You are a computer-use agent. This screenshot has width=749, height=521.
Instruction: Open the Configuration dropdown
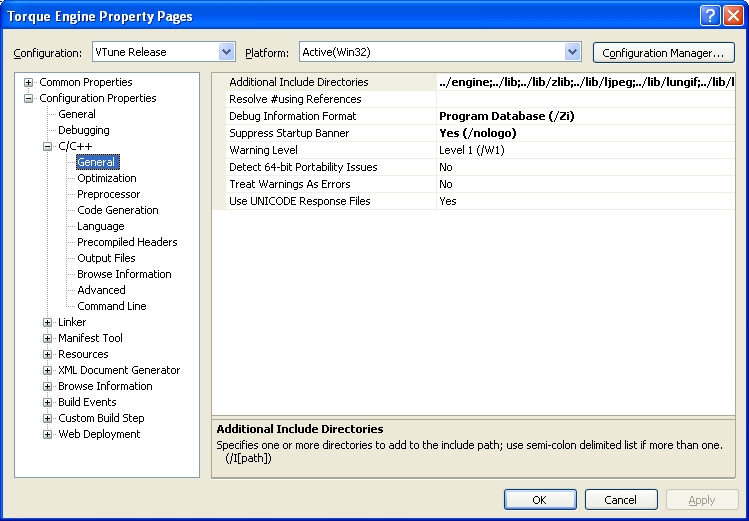226,52
